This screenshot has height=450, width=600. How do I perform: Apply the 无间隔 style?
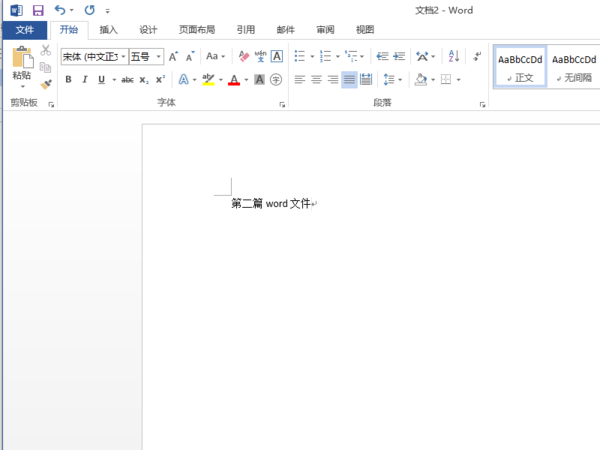(573, 67)
